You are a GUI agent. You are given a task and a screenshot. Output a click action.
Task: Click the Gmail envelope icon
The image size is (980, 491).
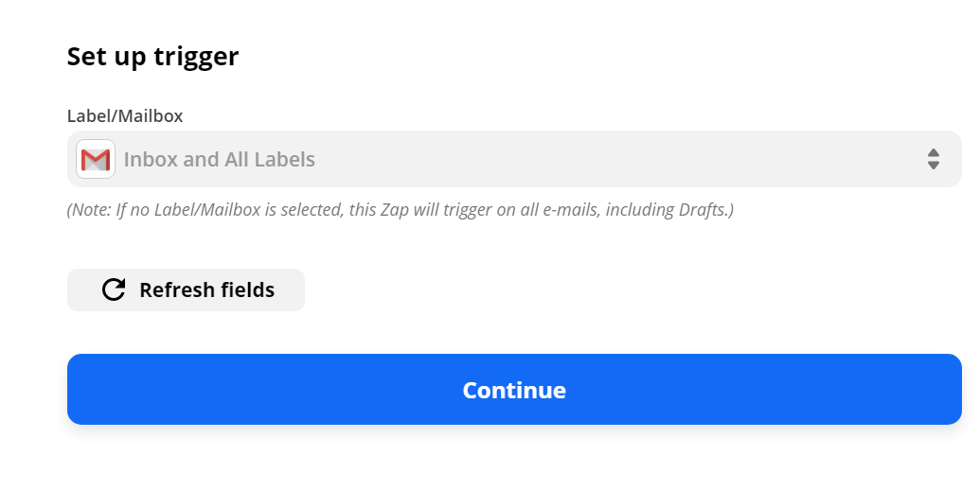pos(96,159)
